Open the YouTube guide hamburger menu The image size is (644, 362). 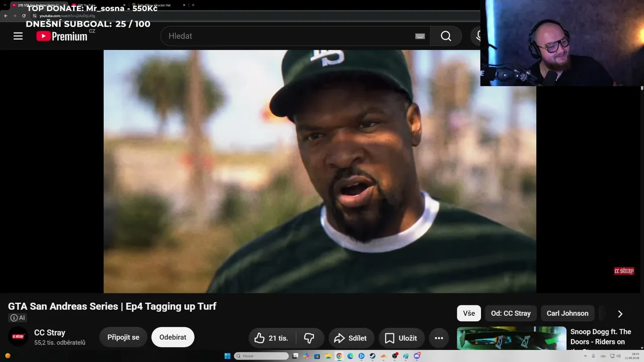coord(18,36)
